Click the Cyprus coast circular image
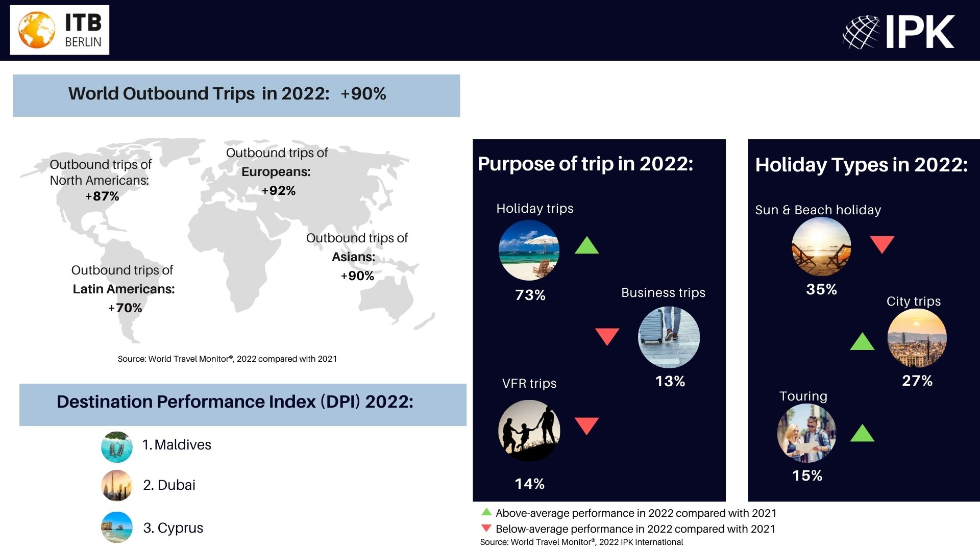The width and height of the screenshot is (980, 551). pyautogui.click(x=117, y=527)
